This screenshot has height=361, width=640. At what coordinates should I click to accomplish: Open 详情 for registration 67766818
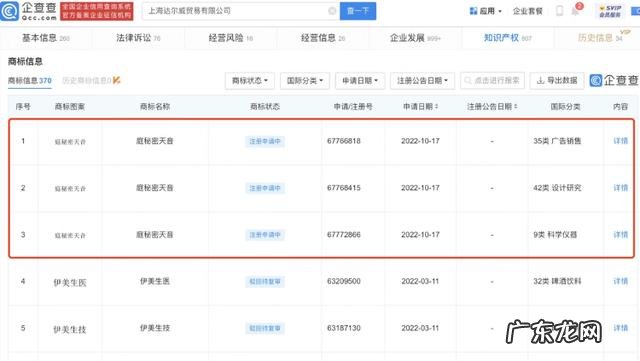click(620, 141)
